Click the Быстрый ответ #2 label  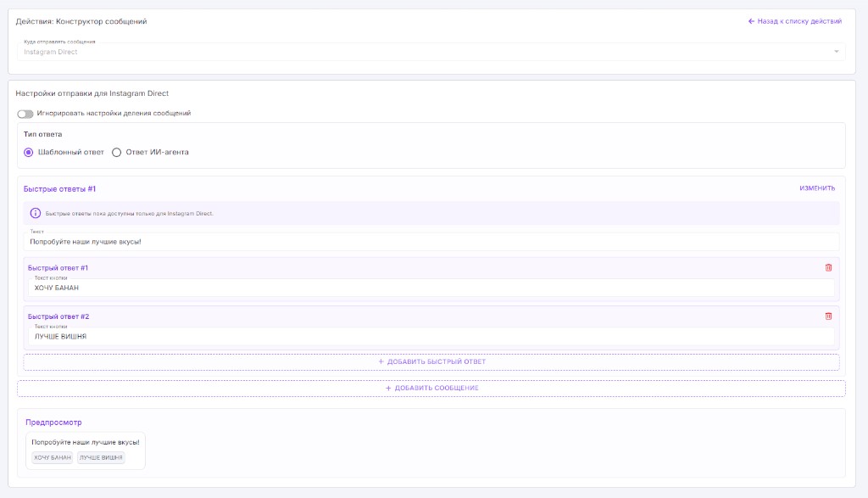tap(58, 316)
